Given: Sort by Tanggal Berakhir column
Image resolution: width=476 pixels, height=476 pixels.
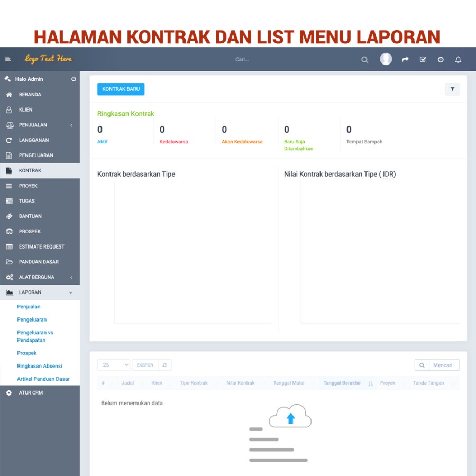Looking at the screenshot, I should 346,383.
